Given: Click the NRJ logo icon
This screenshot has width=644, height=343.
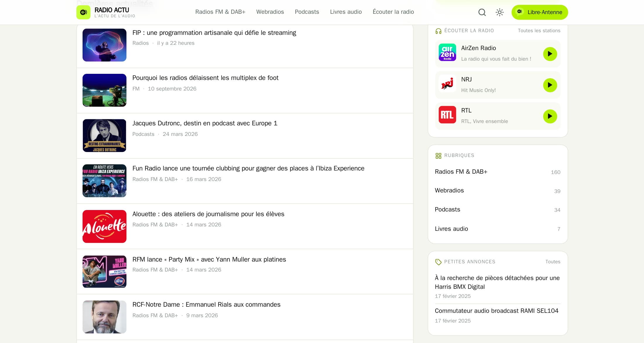Looking at the screenshot, I should click(447, 84).
